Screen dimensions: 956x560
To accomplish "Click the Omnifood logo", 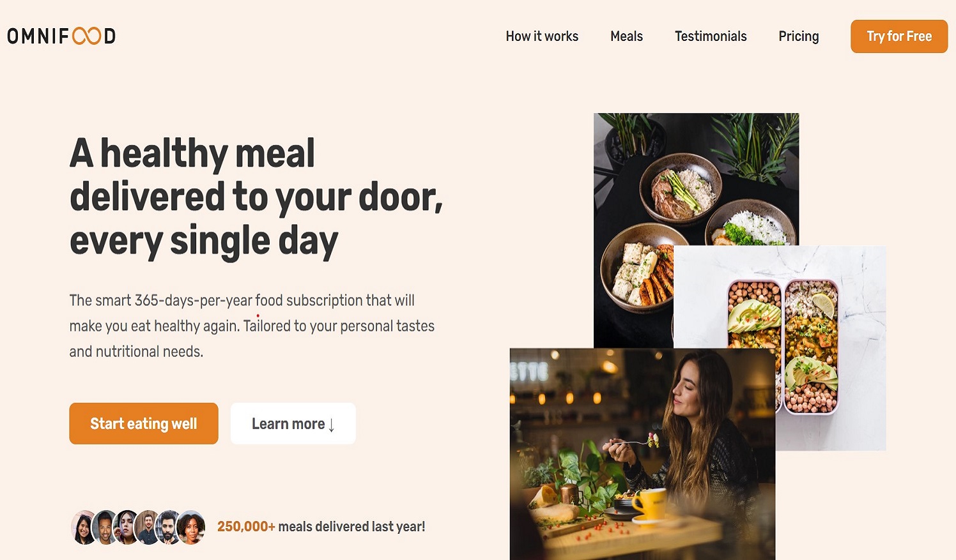I will (61, 36).
